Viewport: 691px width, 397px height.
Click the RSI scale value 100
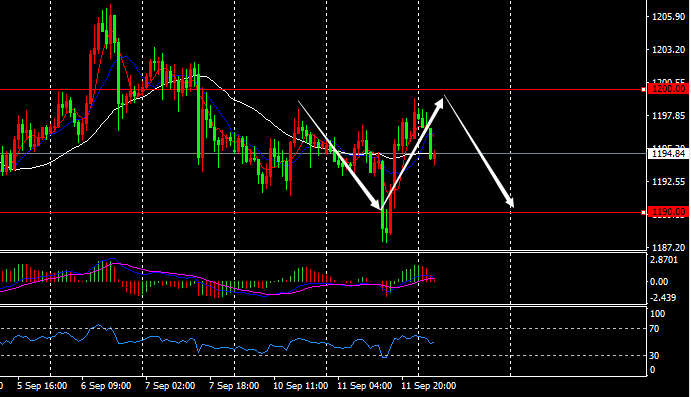[658, 314]
